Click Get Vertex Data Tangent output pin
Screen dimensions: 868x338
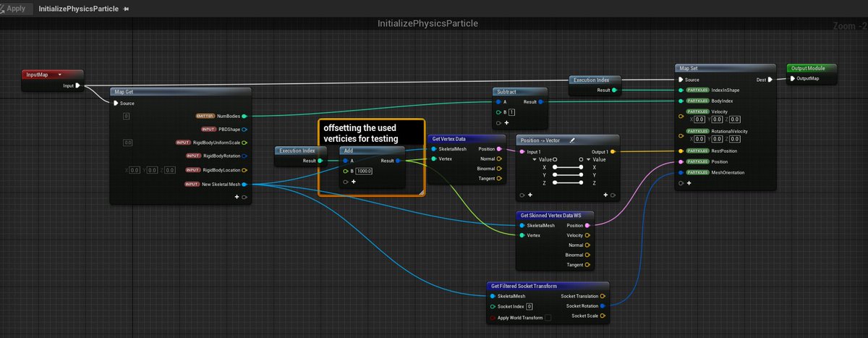click(499, 178)
